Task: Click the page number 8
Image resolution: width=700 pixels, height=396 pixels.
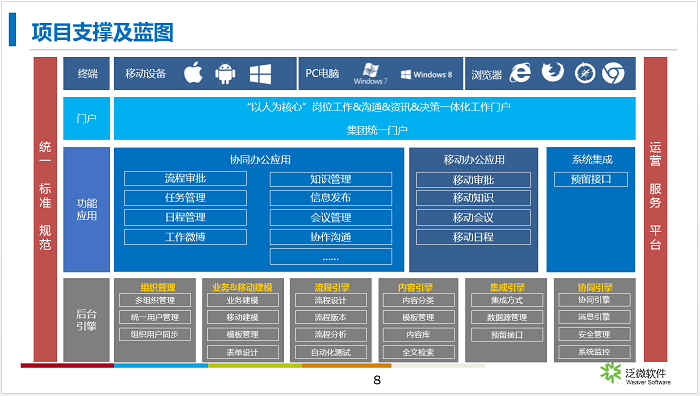Action: click(377, 380)
